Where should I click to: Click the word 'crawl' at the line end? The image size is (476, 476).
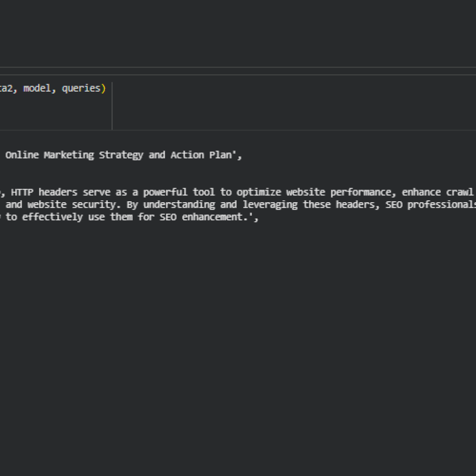[460, 192]
